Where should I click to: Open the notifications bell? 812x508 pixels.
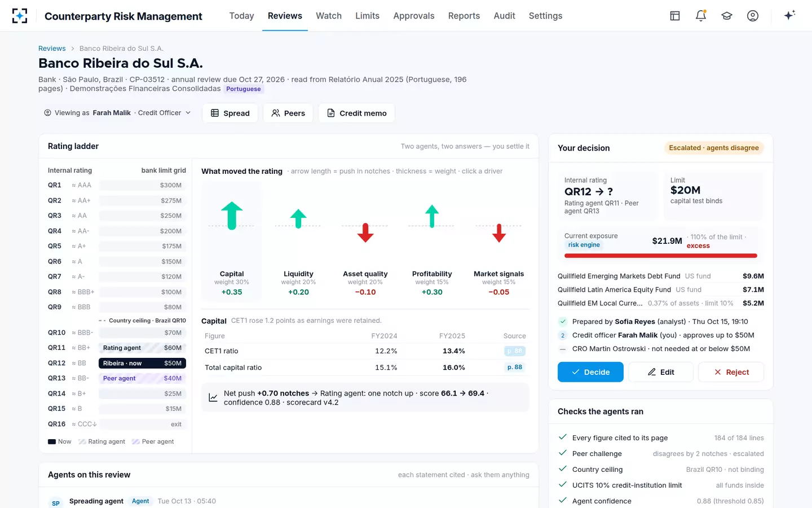(x=701, y=16)
